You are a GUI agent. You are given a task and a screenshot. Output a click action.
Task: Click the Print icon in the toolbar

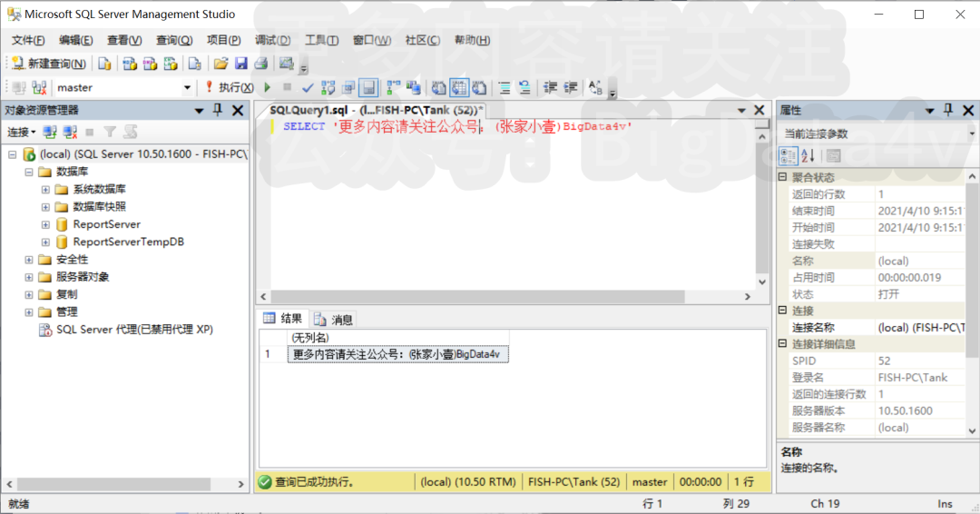[x=261, y=64]
